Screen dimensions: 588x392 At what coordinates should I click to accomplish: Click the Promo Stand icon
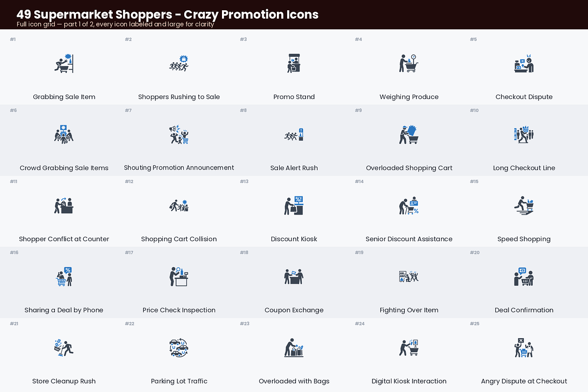(x=294, y=64)
